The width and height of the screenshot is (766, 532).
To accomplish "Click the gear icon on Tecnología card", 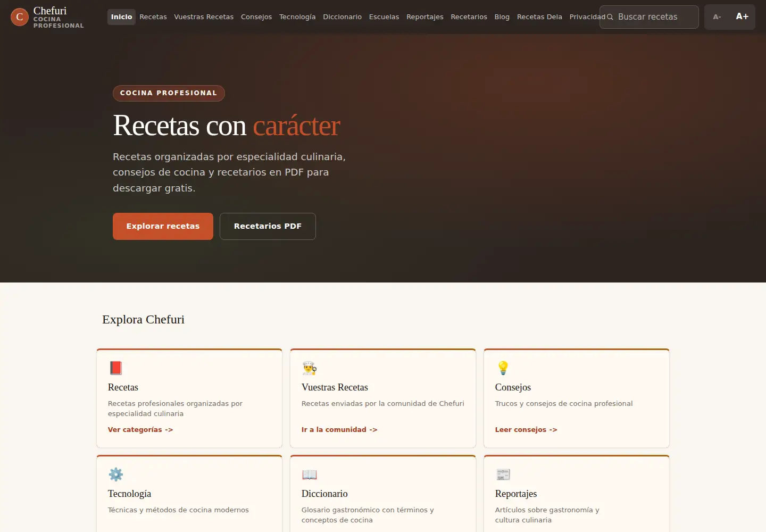I will pos(115,474).
